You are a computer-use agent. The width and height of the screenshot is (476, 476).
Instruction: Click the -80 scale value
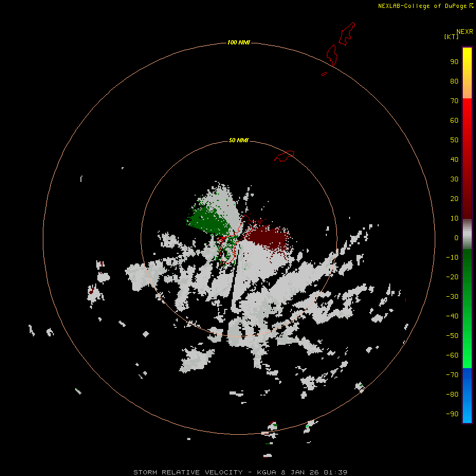coord(452,395)
